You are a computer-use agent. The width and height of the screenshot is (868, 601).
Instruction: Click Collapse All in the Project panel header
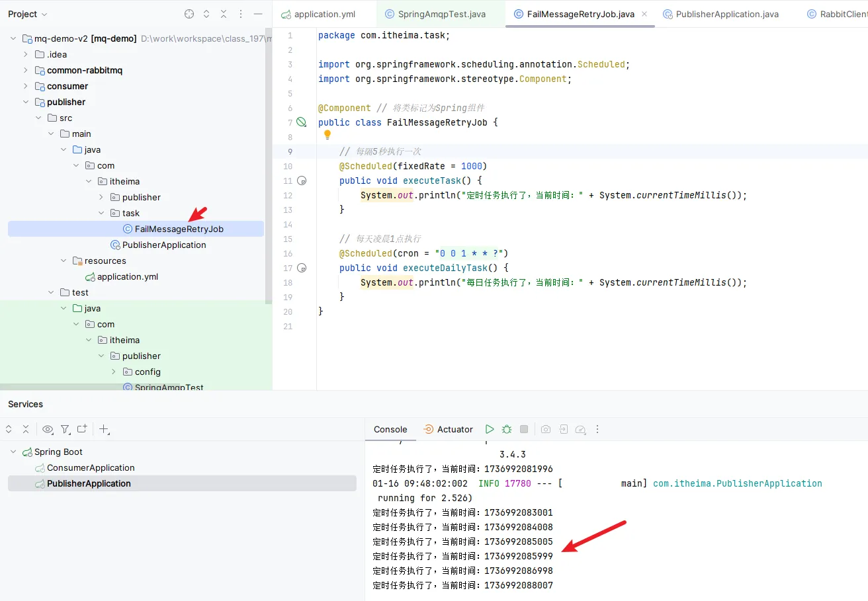click(224, 14)
